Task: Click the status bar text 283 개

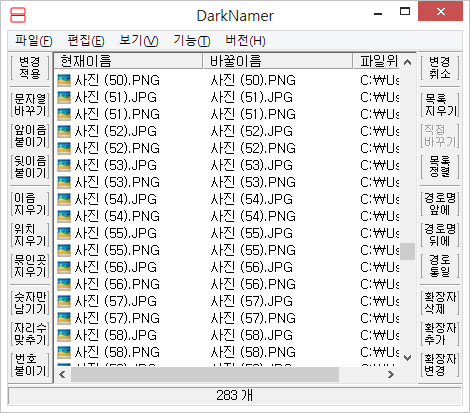Action: (235, 396)
